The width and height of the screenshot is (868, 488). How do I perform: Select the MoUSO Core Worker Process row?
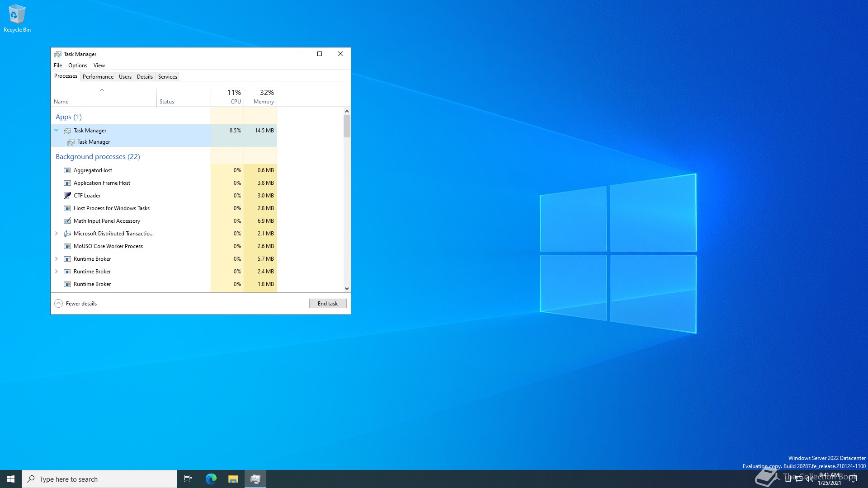point(164,246)
